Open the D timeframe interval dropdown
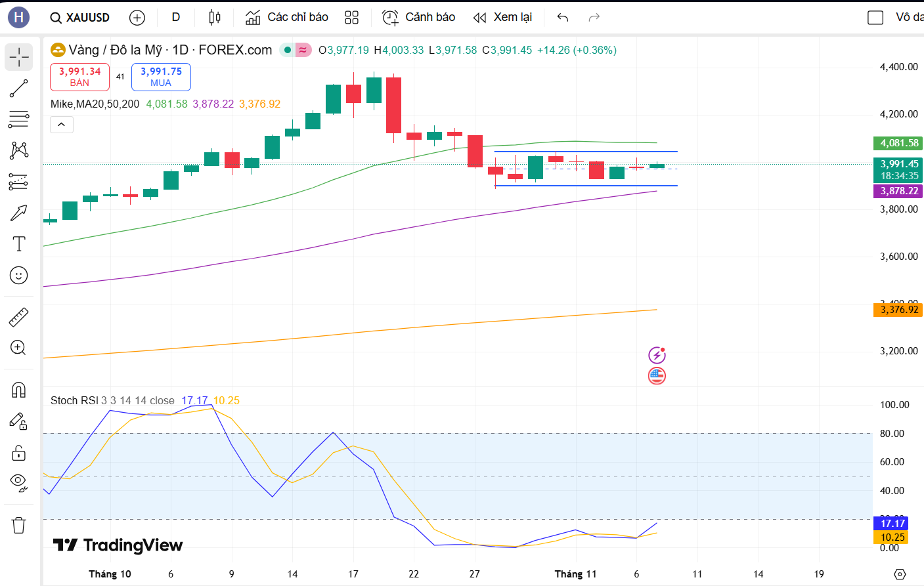 [176, 17]
